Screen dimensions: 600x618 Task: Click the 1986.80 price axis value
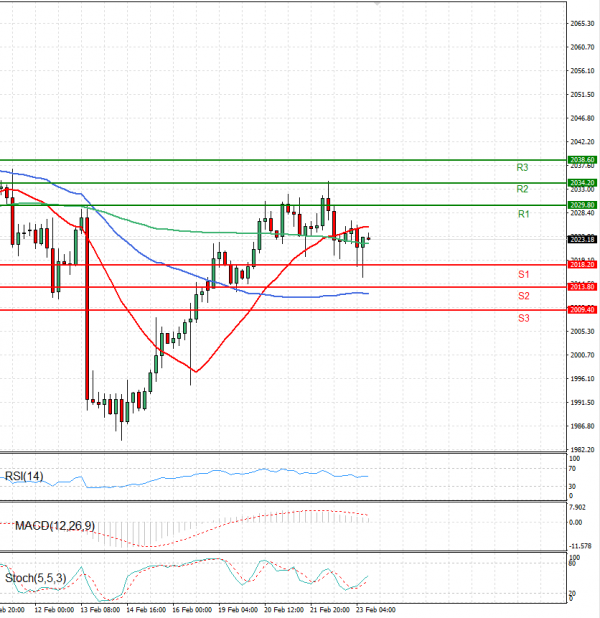coord(582,426)
